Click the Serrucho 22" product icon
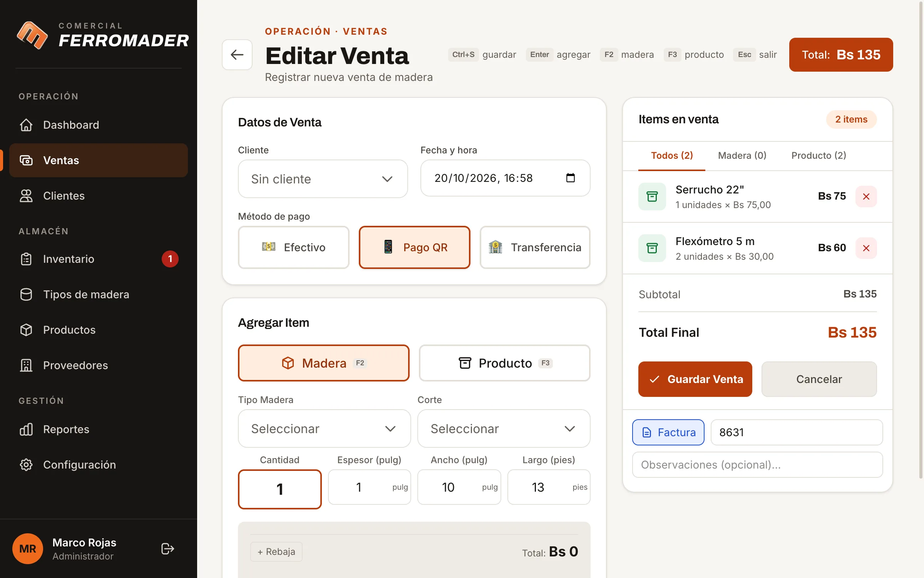 point(652,197)
